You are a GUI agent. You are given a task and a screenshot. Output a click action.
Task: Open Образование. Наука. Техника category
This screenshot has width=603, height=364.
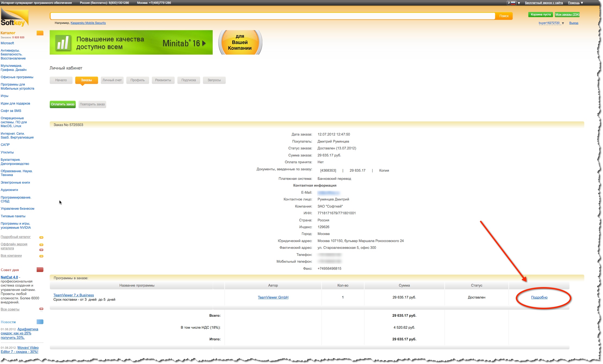coord(17,173)
